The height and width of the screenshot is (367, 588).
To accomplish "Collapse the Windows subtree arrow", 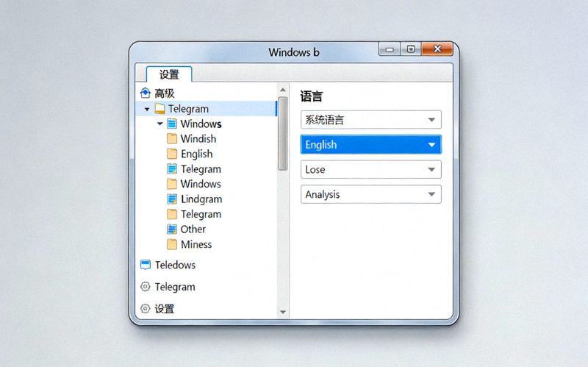I will [159, 124].
